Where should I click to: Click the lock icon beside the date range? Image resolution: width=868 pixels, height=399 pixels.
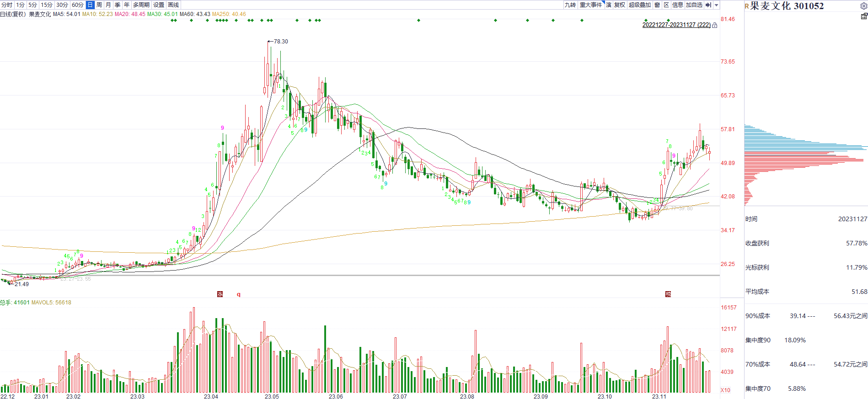pyautogui.click(x=714, y=25)
